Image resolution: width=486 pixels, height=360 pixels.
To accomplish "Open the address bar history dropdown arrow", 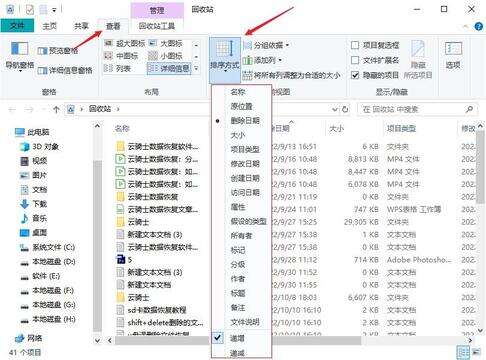I will [335, 109].
